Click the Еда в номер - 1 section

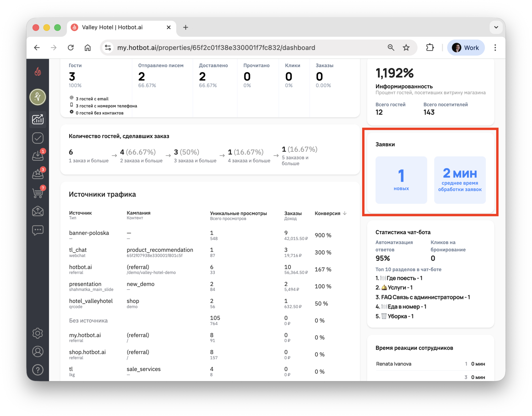(x=401, y=307)
